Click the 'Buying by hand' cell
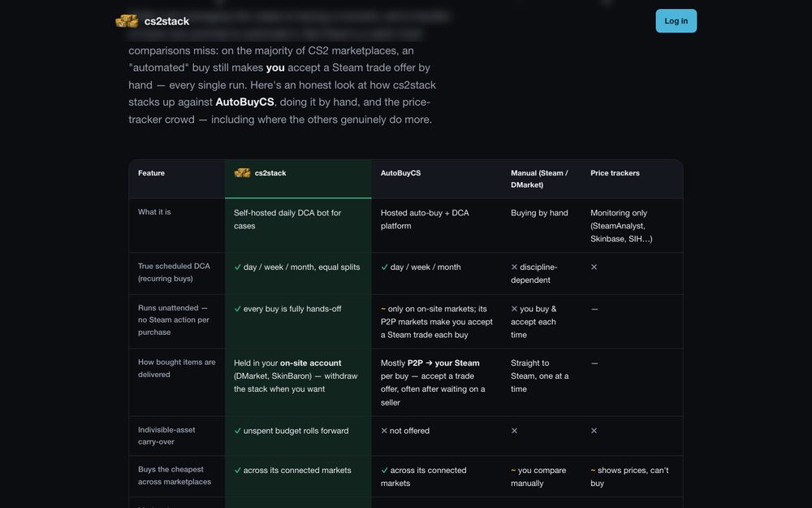The width and height of the screenshot is (812, 508). coord(539,213)
